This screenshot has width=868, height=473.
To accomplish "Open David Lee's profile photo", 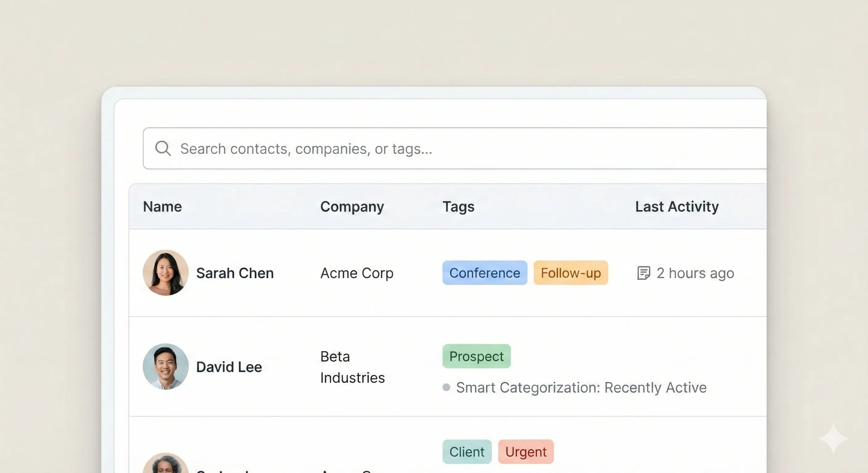I will coord(166,367).
